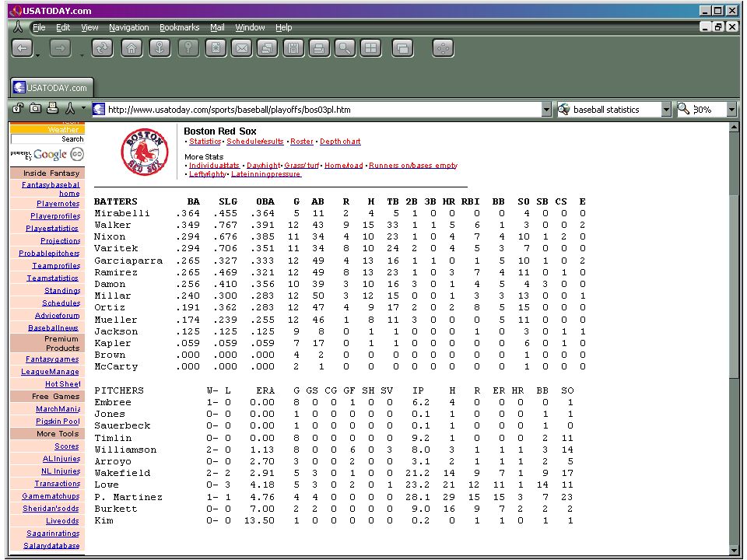The image size is (747, 560).
Task: Open the Window menu
Action: pyautogui.click(x=250, y=28)
